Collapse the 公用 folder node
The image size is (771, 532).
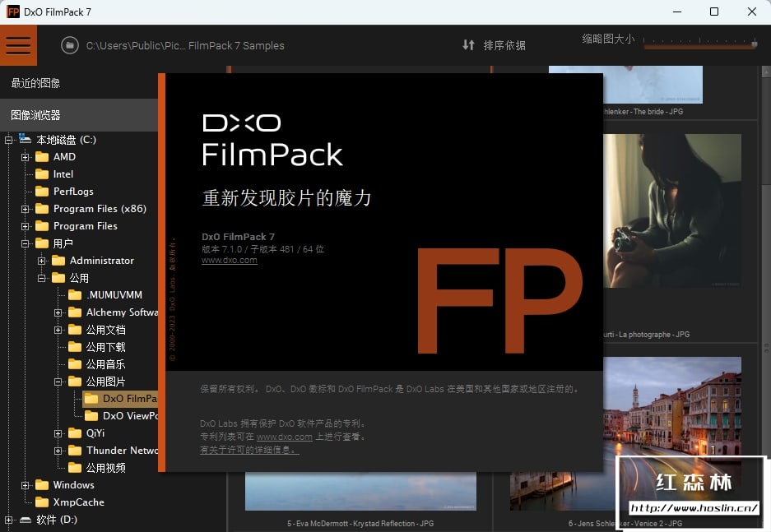click(42, 278)
